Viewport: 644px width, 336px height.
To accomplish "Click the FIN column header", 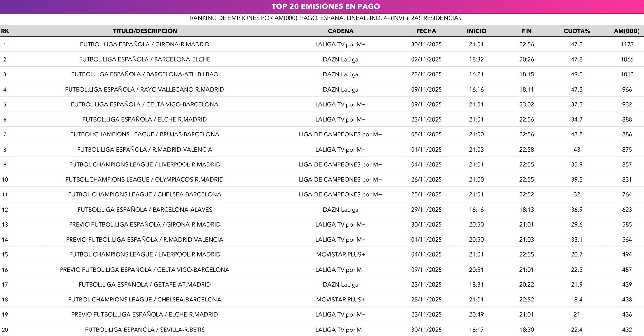I will coord(526,31).
